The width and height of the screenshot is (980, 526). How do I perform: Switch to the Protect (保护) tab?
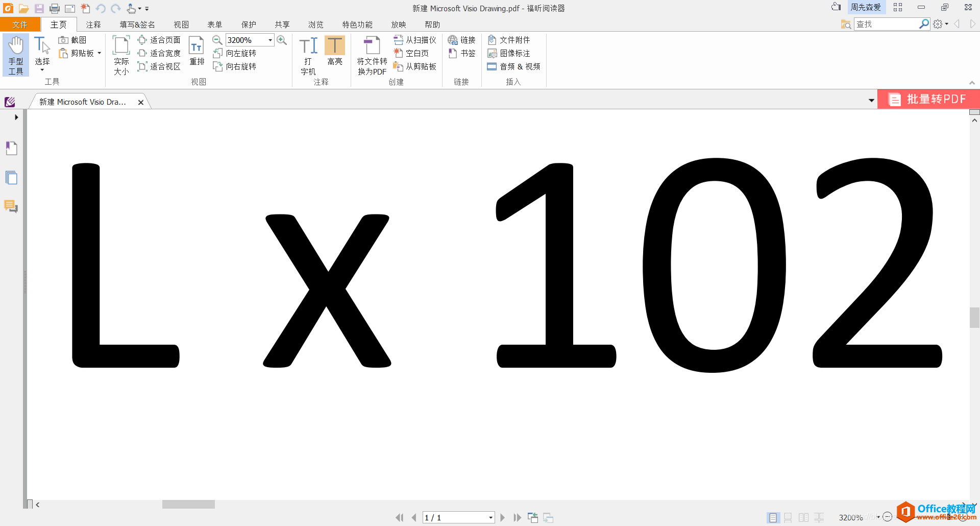[249, 25]
